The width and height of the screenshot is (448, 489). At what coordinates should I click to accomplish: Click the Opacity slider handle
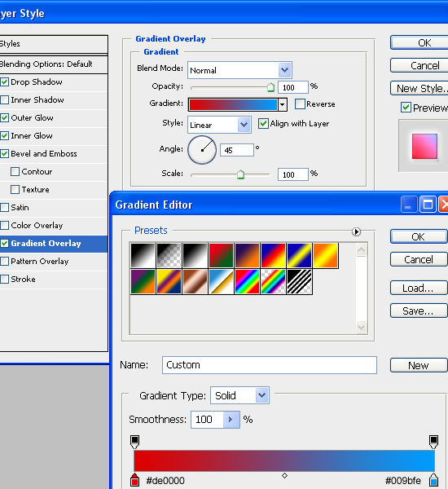270,88
